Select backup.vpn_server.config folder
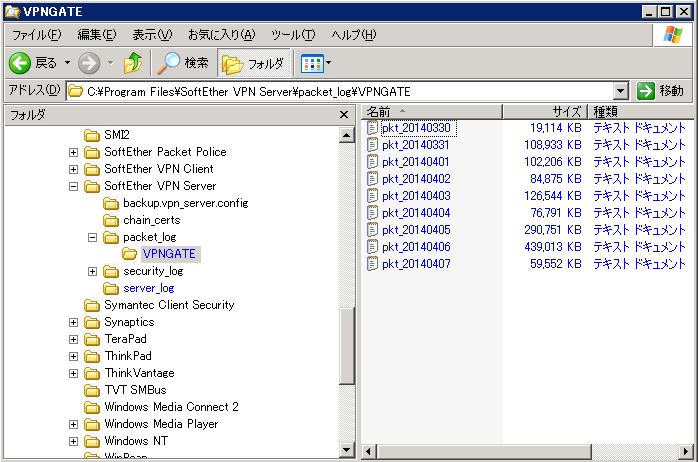 (x=186, y=203)
